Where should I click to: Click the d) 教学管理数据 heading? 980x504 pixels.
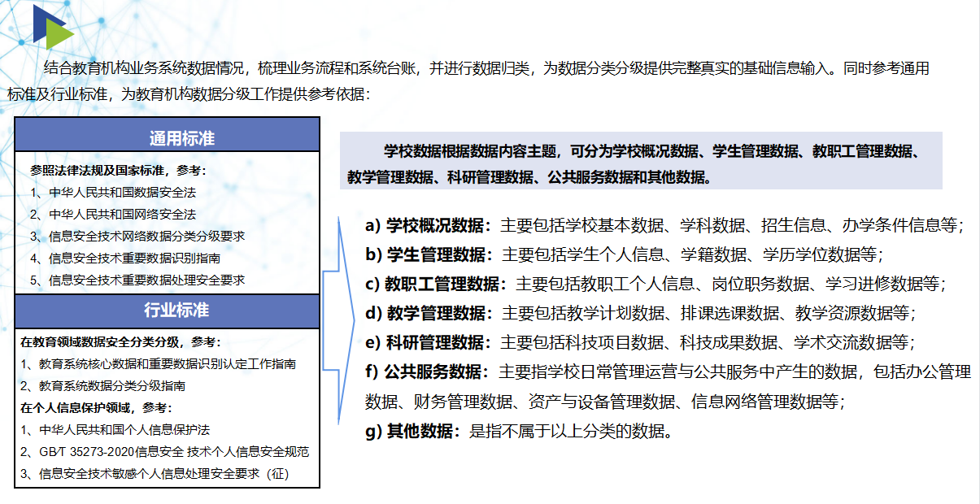pyautogui.click(x=429, y=313)
